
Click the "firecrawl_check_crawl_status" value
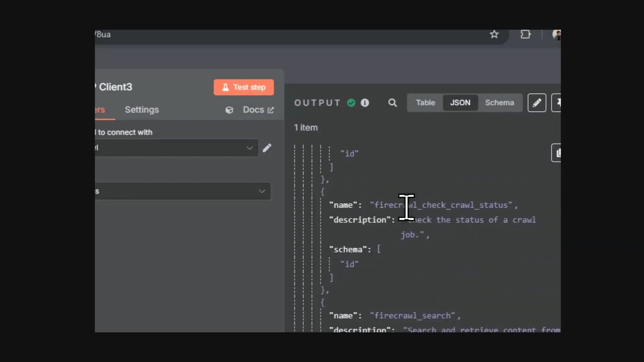pyautogui.click(x=441, y=205)
